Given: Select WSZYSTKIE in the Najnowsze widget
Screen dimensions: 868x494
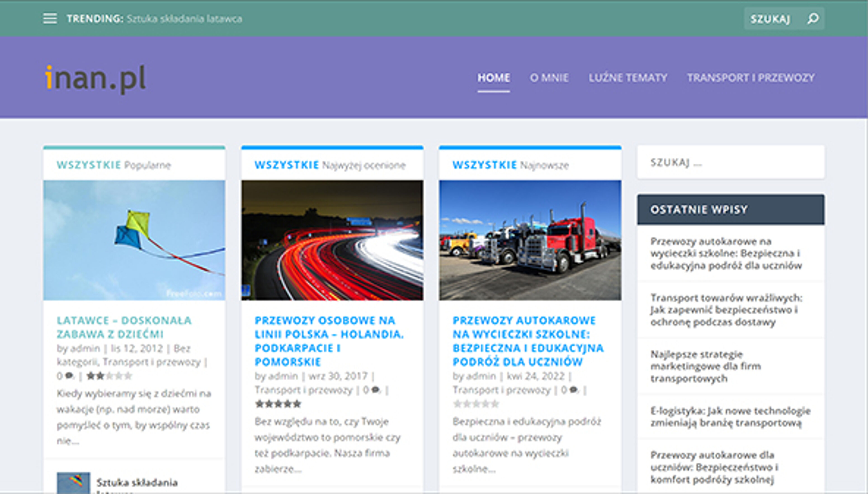Looking at the screenshot, I should (x=485, y=165).
